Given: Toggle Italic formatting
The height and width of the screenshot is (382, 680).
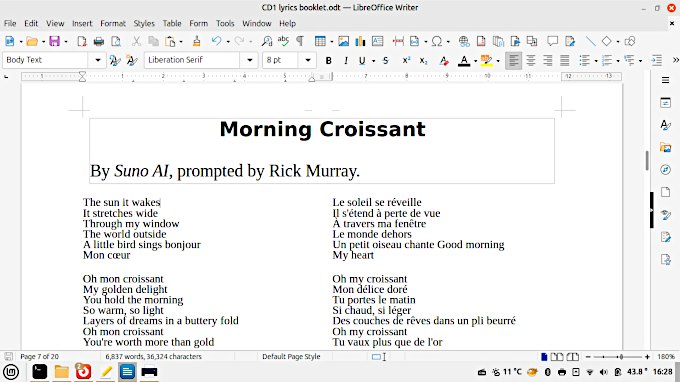Looking at the screenshot, I should pyautogui.click(x=346, y=60).
